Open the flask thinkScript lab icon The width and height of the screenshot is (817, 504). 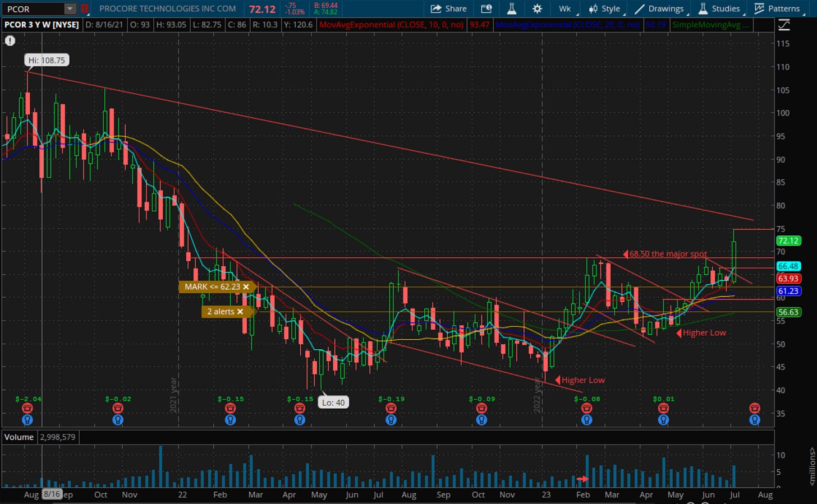click(511, 9)
